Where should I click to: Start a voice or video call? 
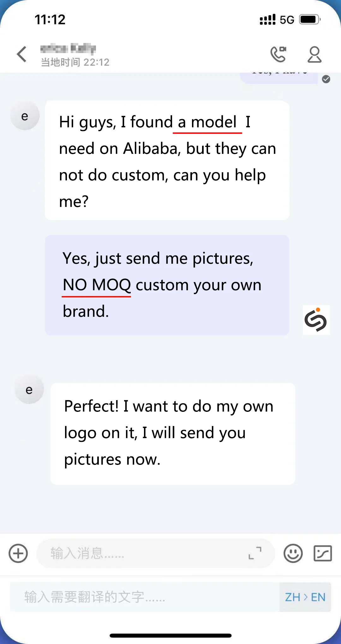278,54
